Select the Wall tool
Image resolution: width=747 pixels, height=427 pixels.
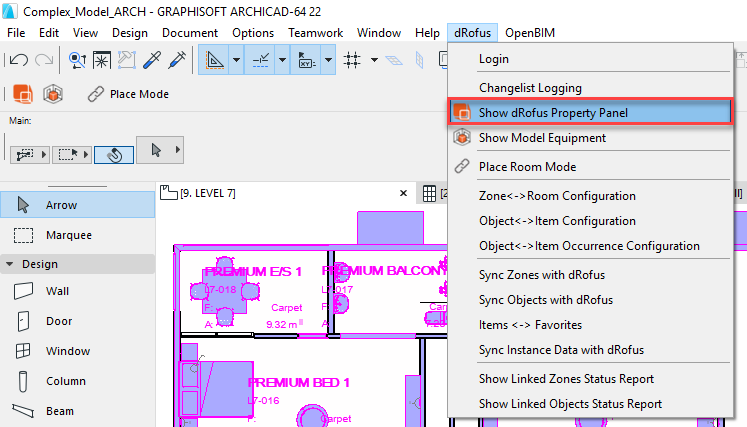(x=77, y=291)
